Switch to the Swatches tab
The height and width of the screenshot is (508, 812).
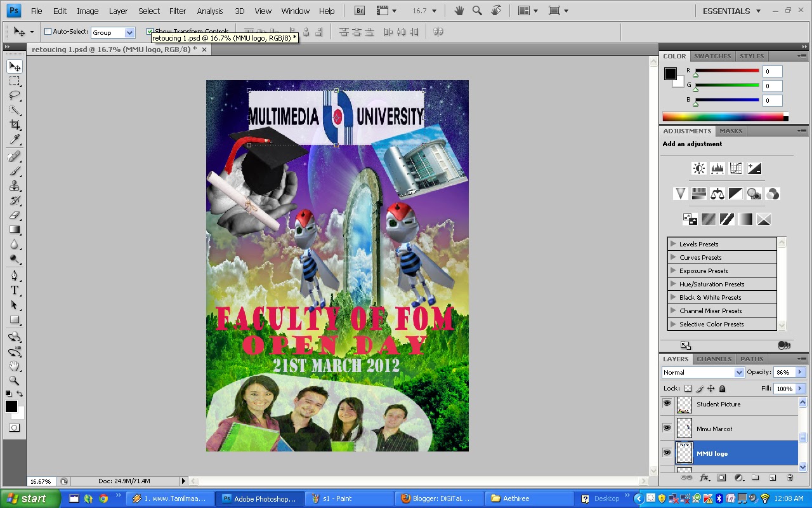pos(712,56)
